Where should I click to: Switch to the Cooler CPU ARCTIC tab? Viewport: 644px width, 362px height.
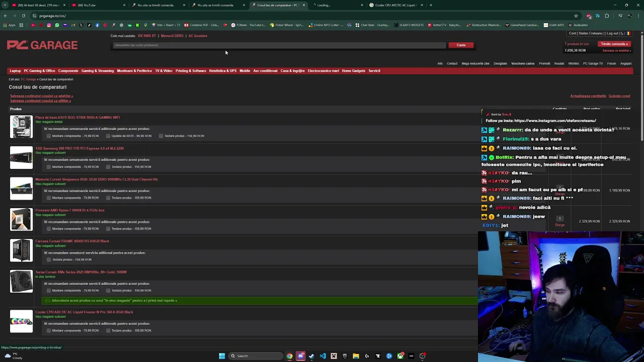395,5
